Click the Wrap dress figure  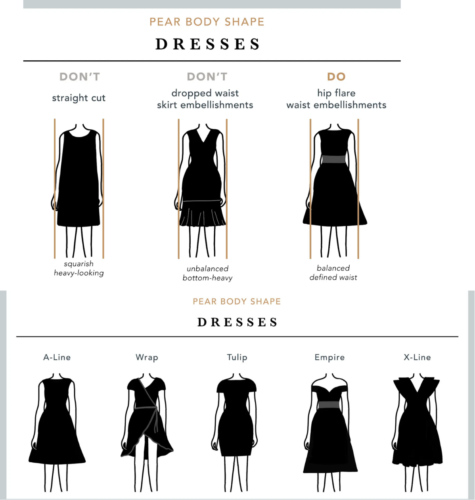[147, 432]
